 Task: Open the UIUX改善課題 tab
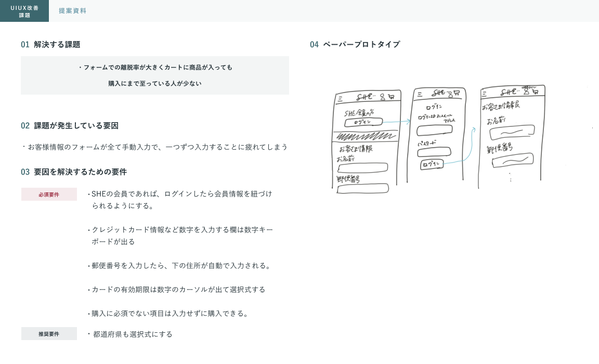[x=24, y=11]
